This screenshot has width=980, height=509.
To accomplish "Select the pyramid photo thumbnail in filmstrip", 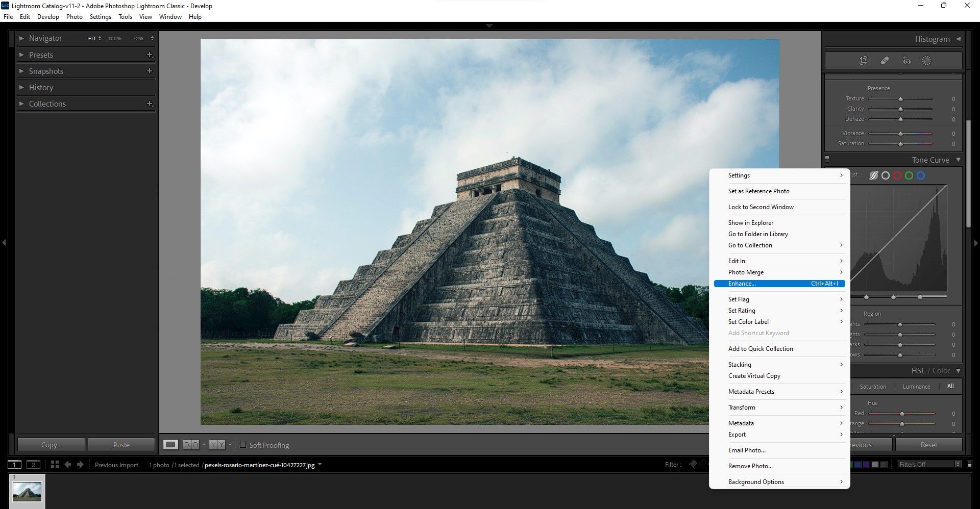I will (x=27, y=491).
